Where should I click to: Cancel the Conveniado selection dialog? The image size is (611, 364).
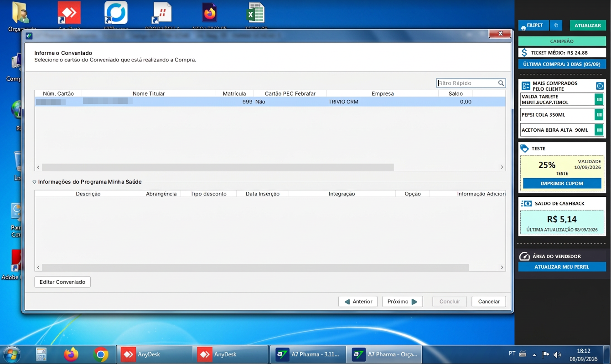click(x=489, y=302)
